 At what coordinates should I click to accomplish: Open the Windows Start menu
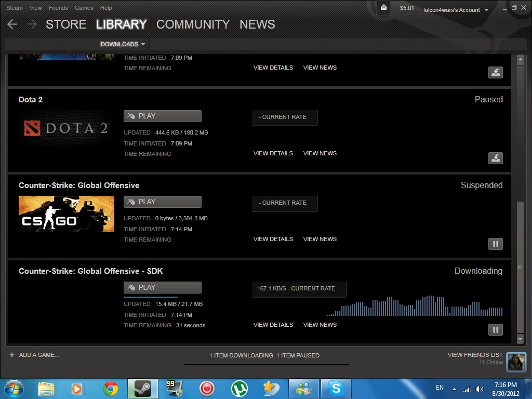14,389
